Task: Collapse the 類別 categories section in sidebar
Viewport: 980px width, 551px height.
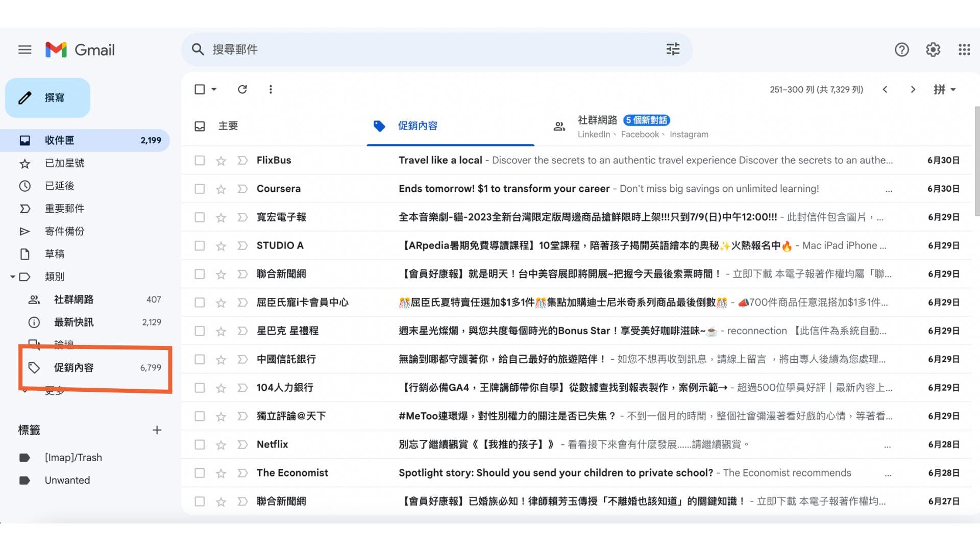Action: click(x=13, y=277)
